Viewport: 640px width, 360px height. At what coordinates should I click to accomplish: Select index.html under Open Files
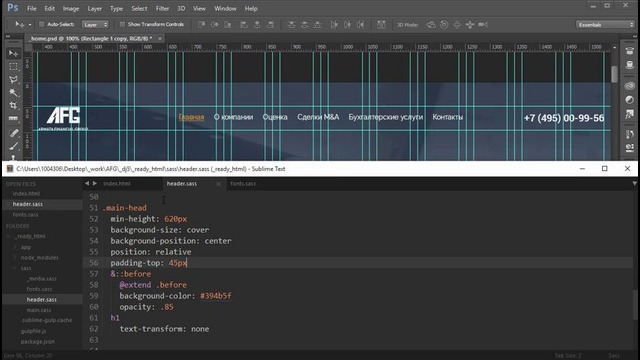[27, 193]
